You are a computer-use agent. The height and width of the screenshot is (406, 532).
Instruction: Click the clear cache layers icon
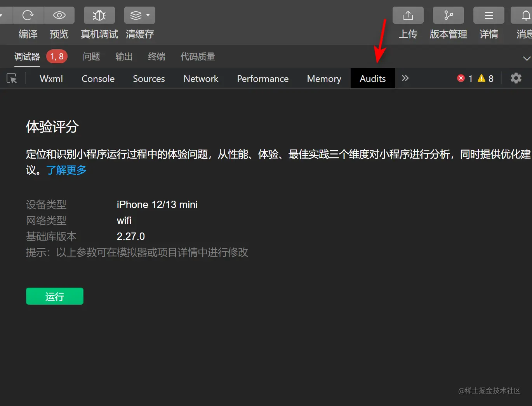[x=136, y=15]
